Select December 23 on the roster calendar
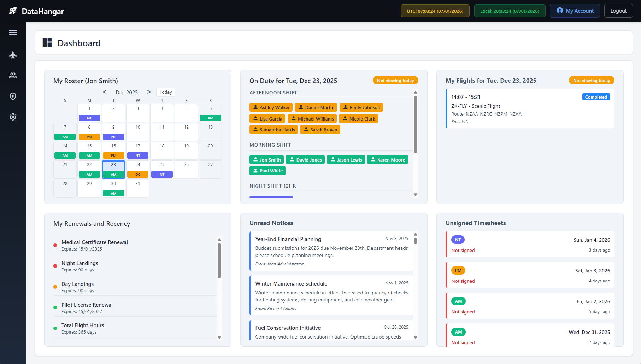This screenshot has width=641, height=364. click(113, 169)
